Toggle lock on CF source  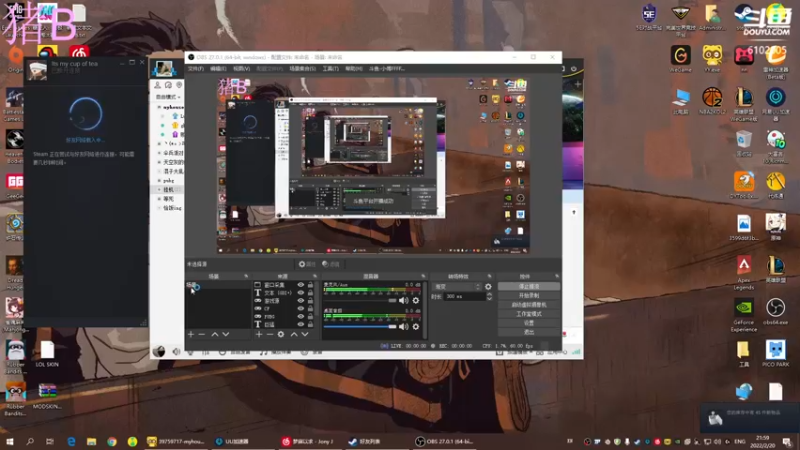point(310,309)
